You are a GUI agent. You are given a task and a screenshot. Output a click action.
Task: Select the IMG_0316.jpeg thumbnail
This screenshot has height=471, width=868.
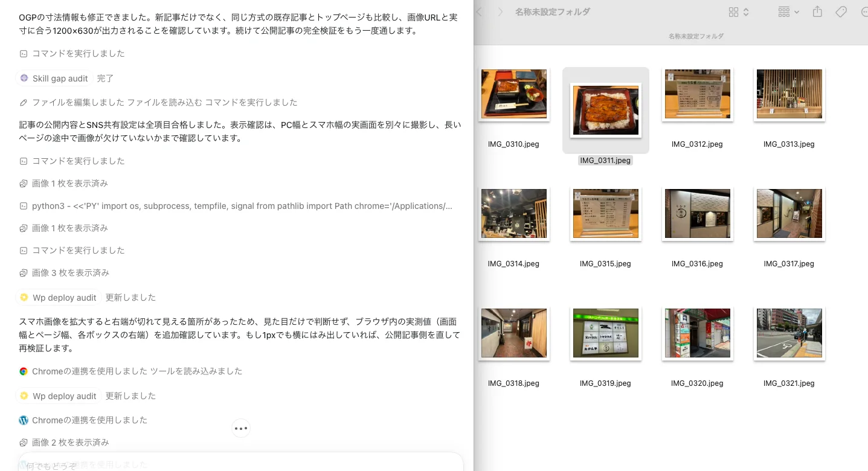tap(697, 214)
